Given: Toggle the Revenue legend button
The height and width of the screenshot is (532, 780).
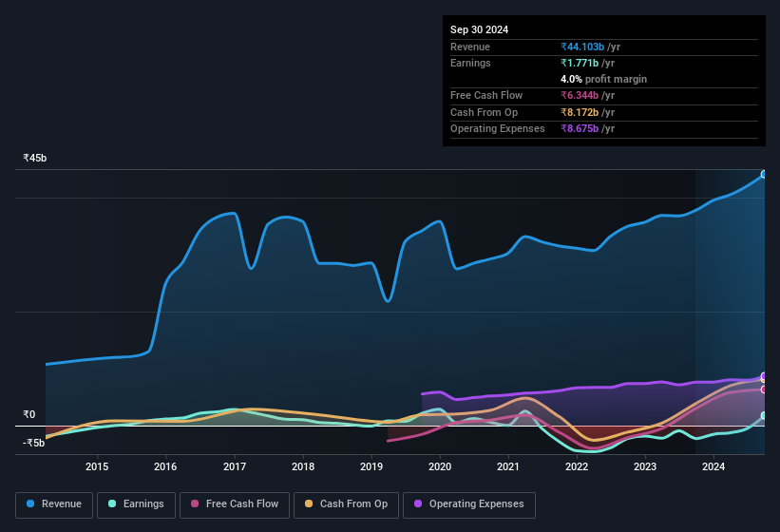Looking at the screenshot, I should (54, 505).
